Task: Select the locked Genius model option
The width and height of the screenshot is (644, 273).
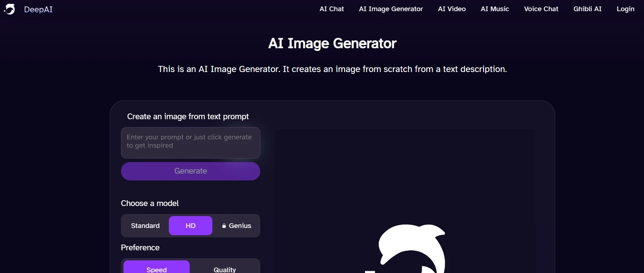Action: tap(236, 225)
